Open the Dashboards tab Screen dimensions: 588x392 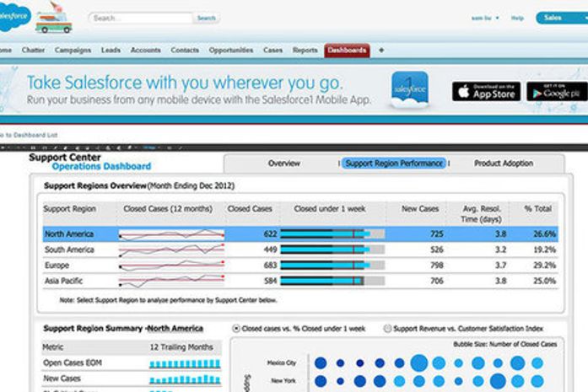click(x=347, y=51)
